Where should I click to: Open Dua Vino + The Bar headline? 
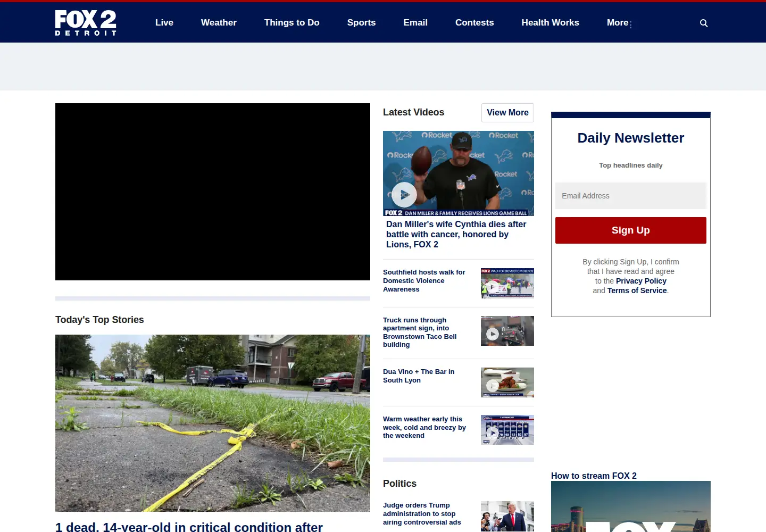tap(419, 376)
